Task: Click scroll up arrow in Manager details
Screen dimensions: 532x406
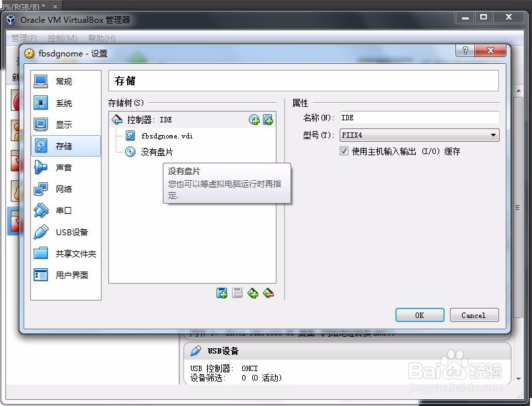Action: [x=519, y=91]
